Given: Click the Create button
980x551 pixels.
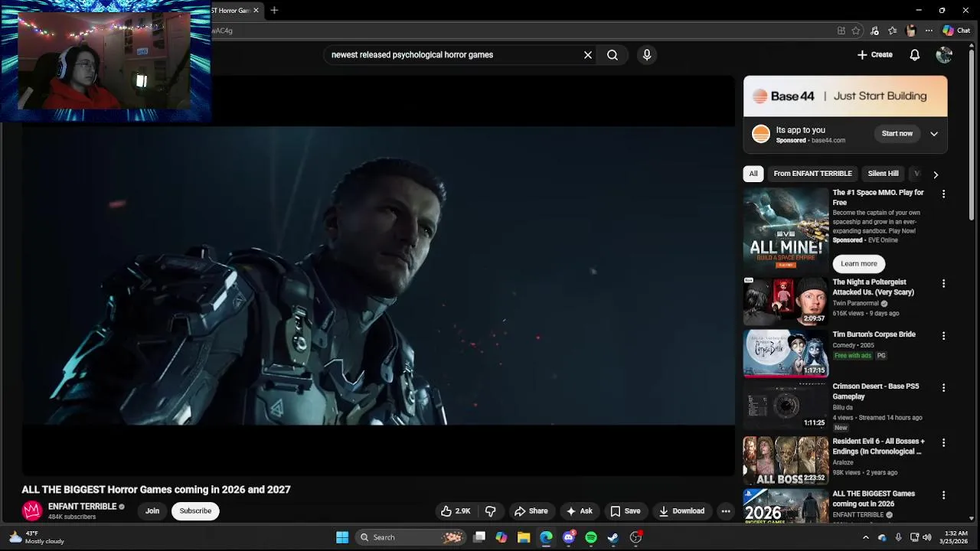Looking at the screenshot, I should tap(874, 55).
